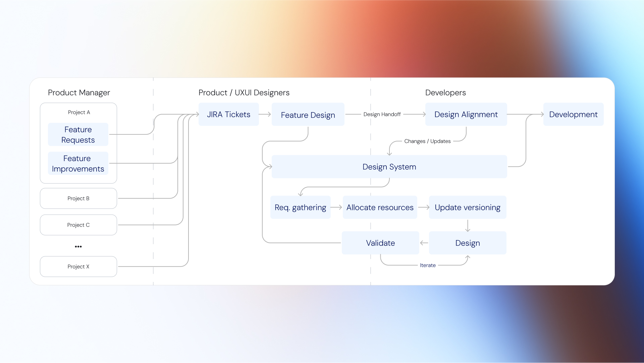Select the Req. gathering step
The image size is (644, 363).
(300, 208)
